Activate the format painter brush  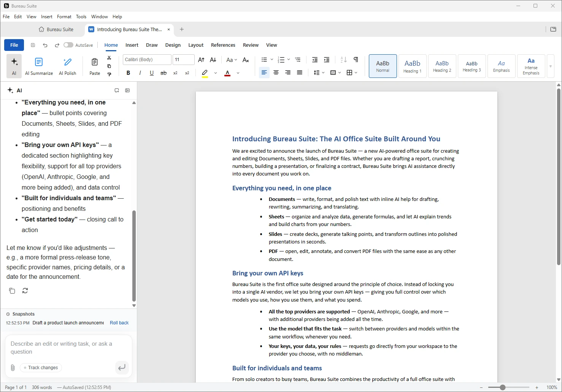coord(109,74)
